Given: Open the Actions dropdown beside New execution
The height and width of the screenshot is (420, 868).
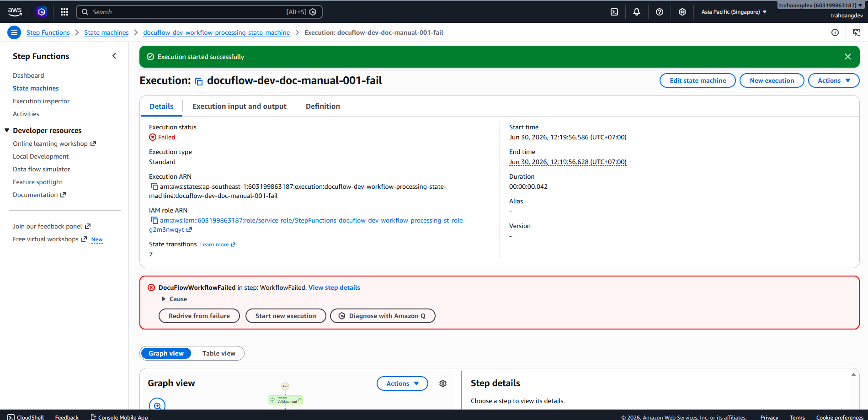Looking at the screenshot, I should tap(834, 80).
